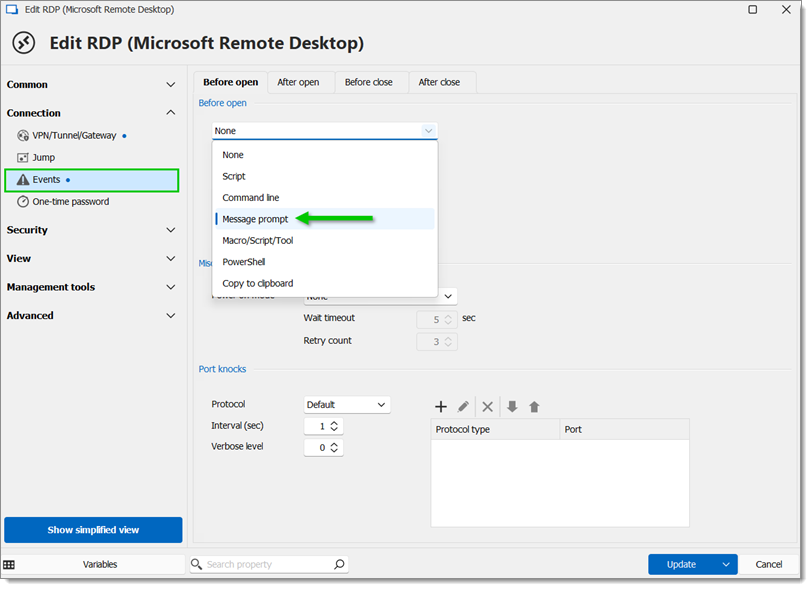Click the Search property field
812x589 pixels.
pos(269,564)
